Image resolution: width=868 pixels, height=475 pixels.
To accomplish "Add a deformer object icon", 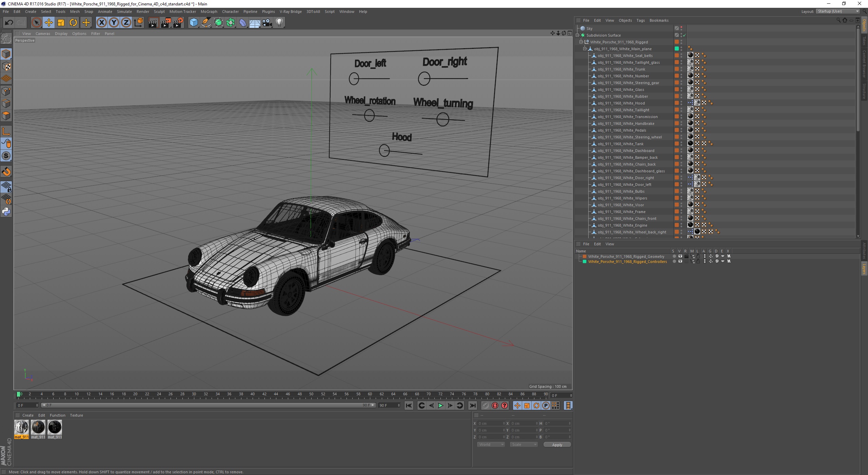I will tap(243, 23).
